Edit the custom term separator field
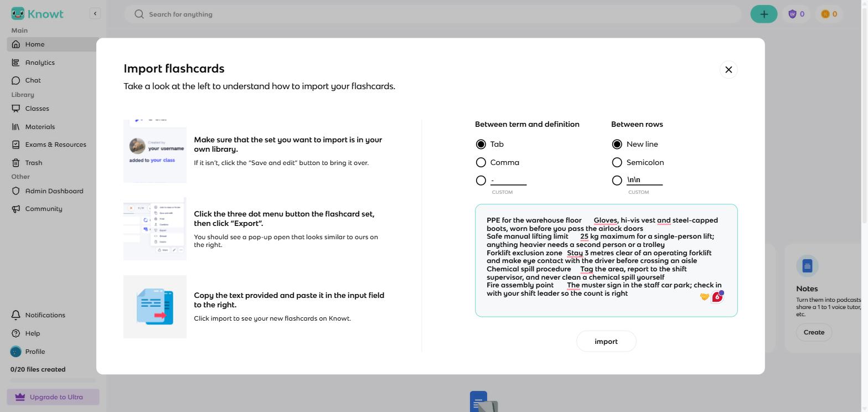 [508, 180]
